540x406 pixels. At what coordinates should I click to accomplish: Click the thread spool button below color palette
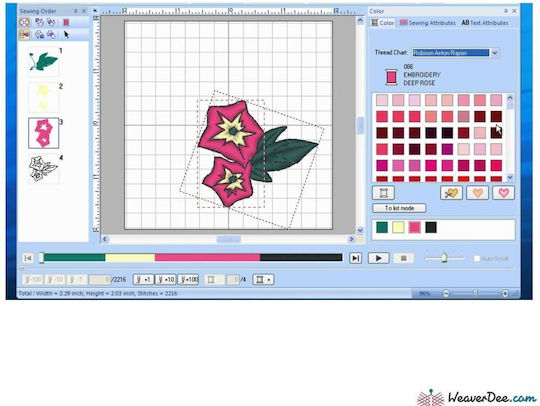click(x=383, y=193)
